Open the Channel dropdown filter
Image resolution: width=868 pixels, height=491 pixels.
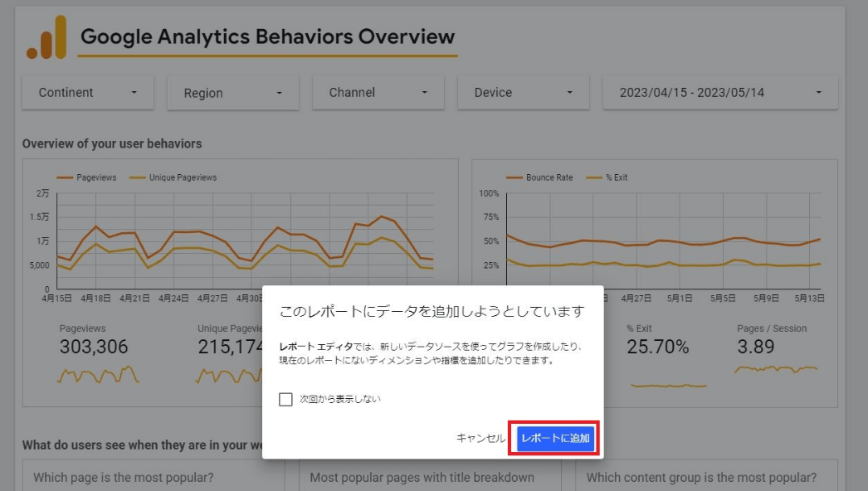(x=378, y=92)
